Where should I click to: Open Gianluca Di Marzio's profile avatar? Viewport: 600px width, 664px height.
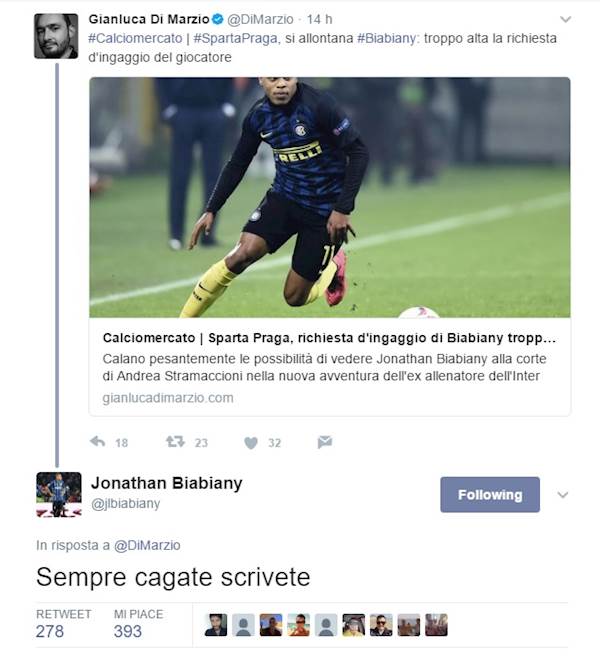point(56,36)
